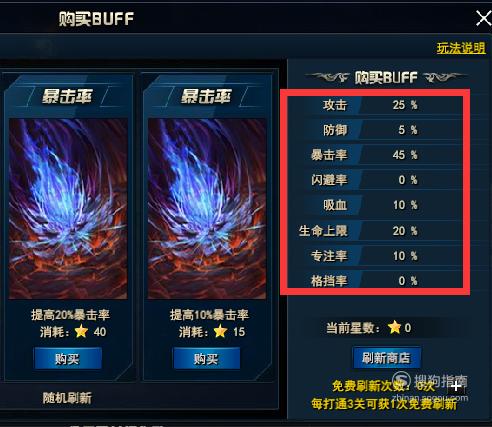Select the 攻击 25% stat row
This screenshot has width=492, height=427.
click(x=375, y=105)
